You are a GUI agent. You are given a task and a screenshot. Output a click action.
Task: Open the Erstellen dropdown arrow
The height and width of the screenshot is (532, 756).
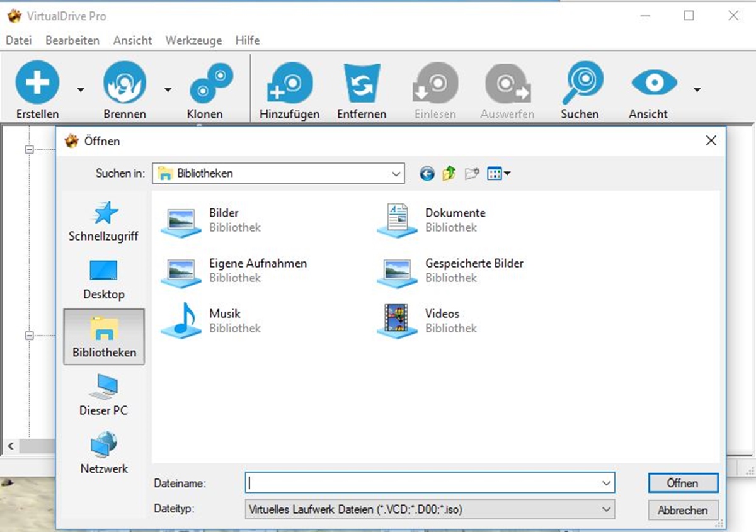[81, 90]
